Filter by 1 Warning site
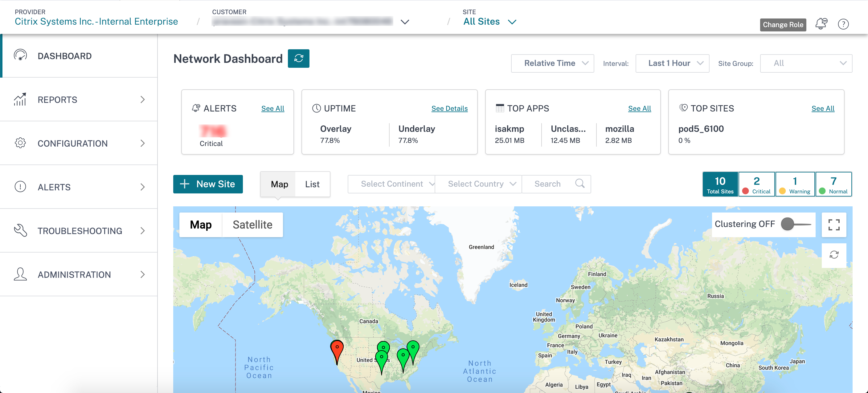The width and height of the screenshot is (868, 393). tap(795, 184)
